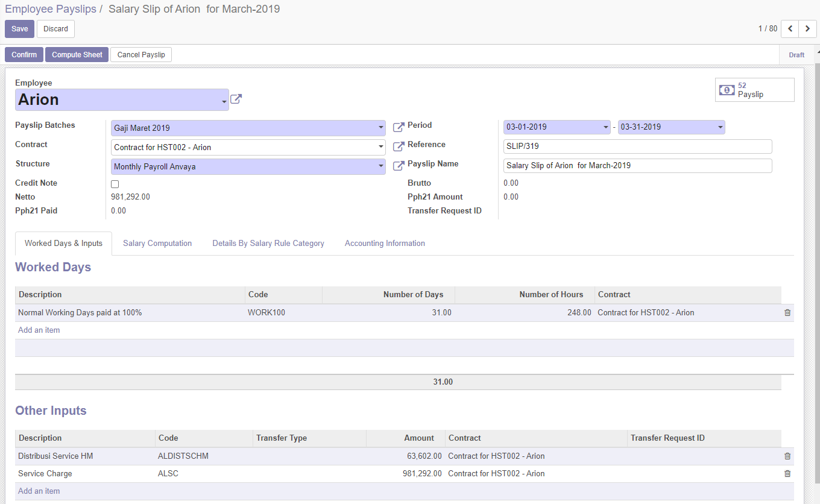Sort Worked Days by Code column

click(283, 295)
